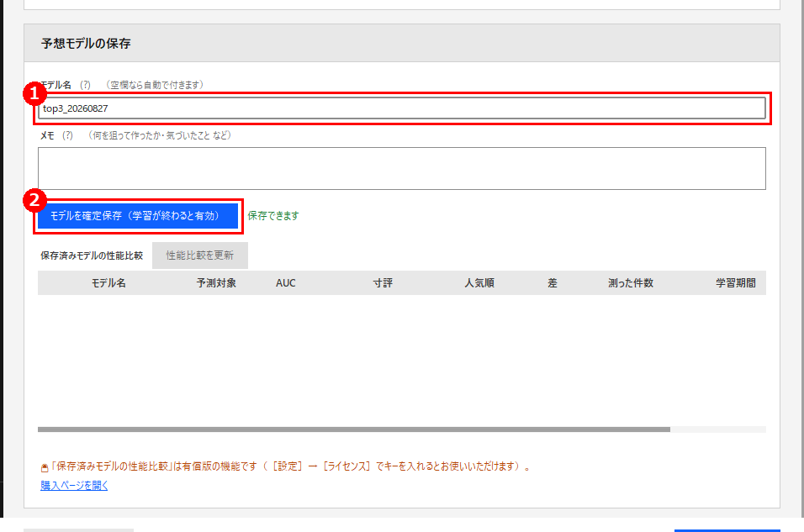Click into the メモ text area
Viewport: 804px width, 532px height.
[x=401, y=169]
